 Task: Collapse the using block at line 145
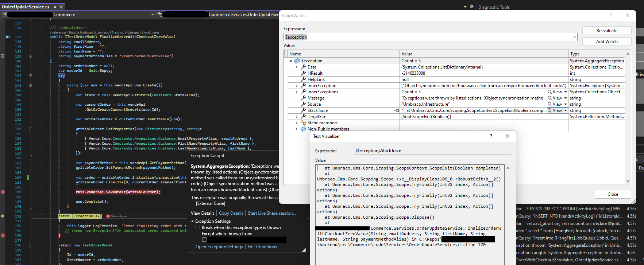click(31, 85)
